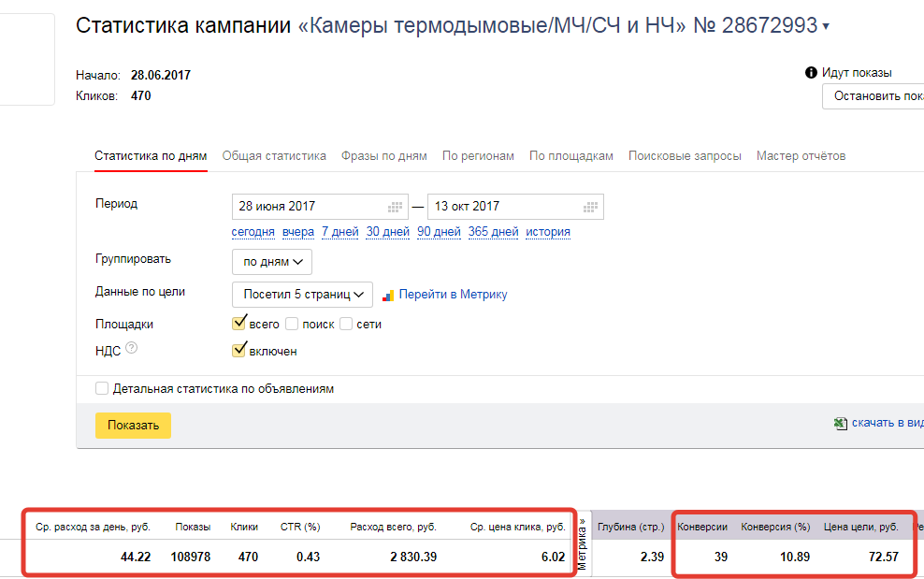Click the end date field 13 окт 2017
This screenshot has width=924, height=579.
point(515,207)
